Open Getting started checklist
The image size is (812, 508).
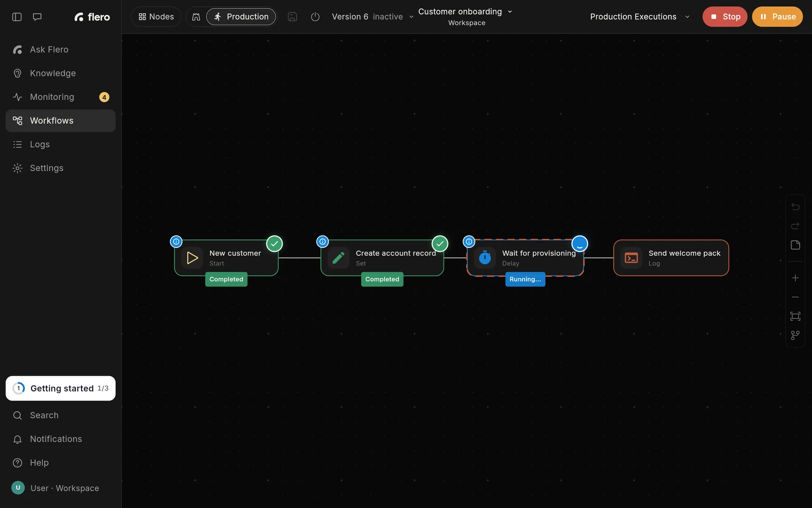point(60,388)
